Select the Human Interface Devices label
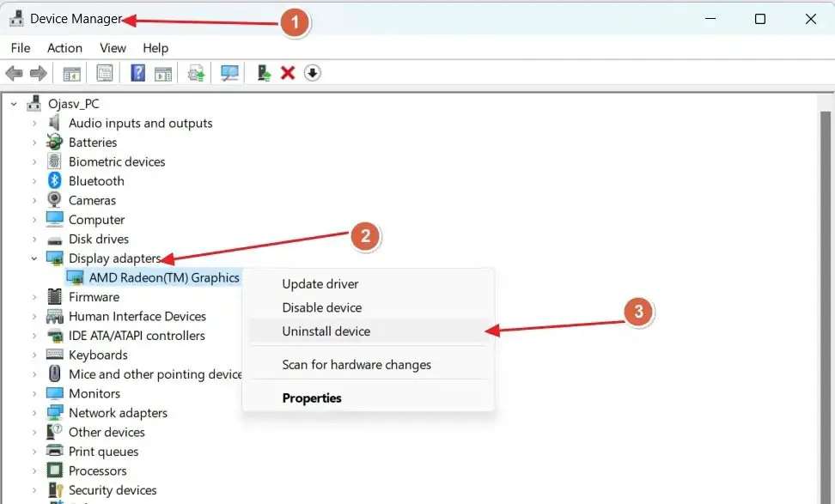This screenshot has width=835, height=504. coord(137,316)
